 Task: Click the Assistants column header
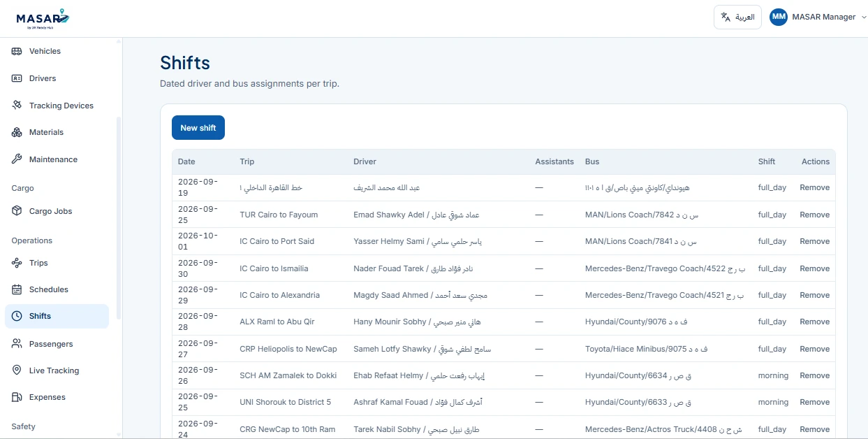(554, 161)
